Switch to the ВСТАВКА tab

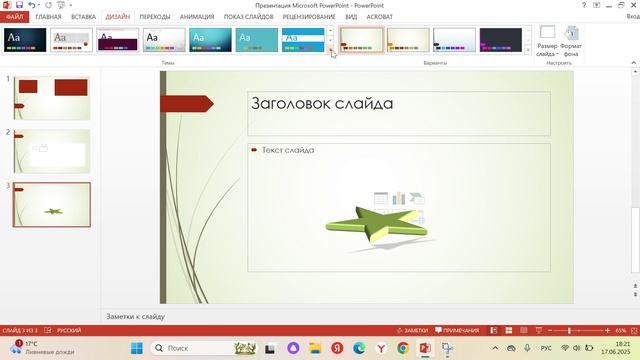tap(83, 17)
